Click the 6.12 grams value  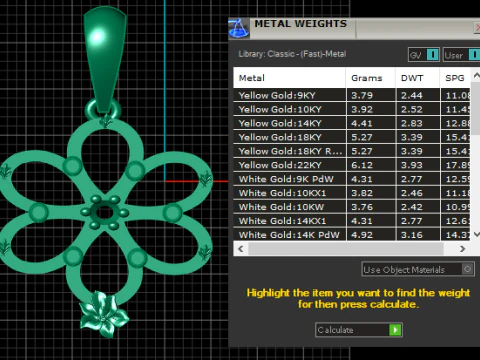[362, 165]
